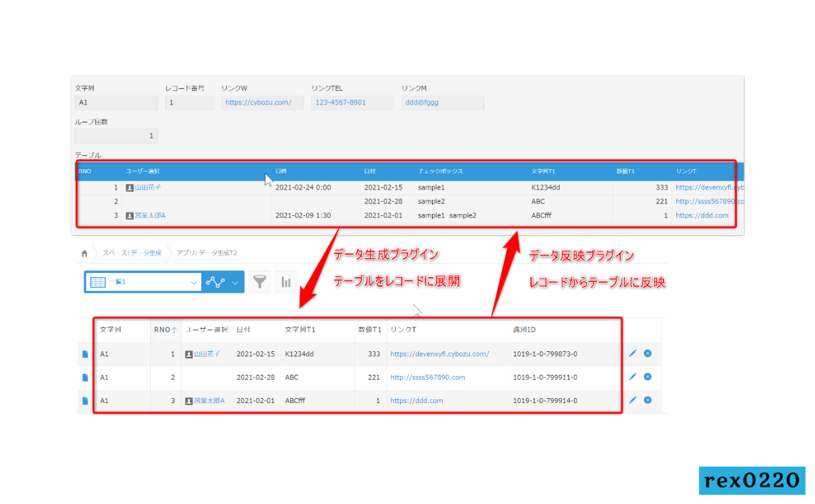
Task: Click the 識別ID column header
Action: (x=524, y=329)
